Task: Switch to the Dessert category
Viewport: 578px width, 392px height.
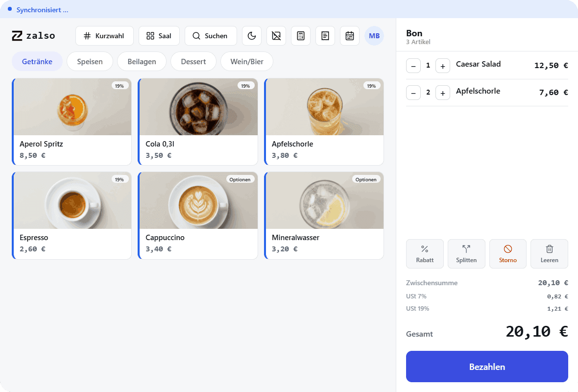Action: pos(193,62)
